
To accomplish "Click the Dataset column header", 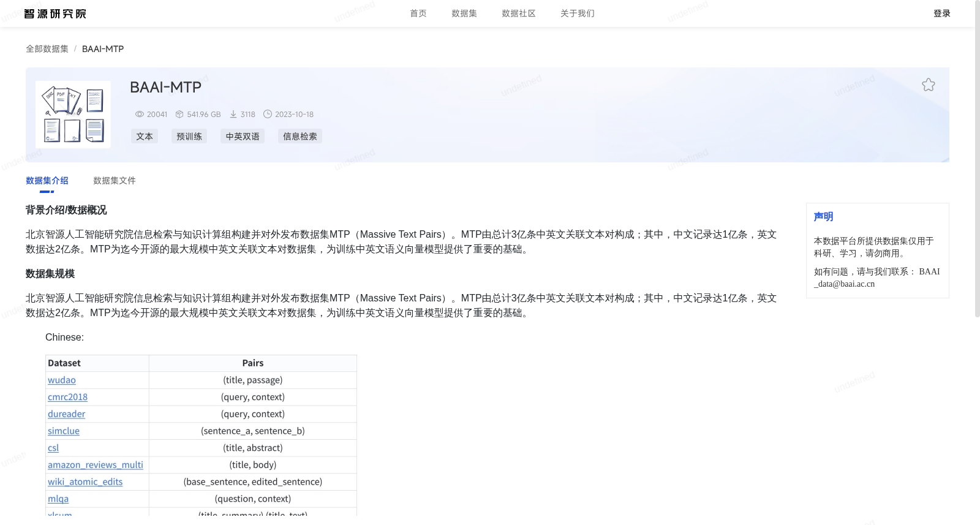I will [x=97, y=363].
